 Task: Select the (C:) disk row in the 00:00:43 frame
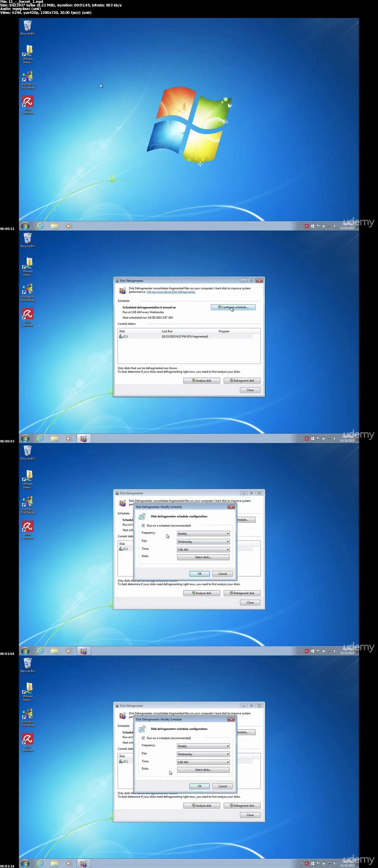pyautogui.click(x=185, y=337)
